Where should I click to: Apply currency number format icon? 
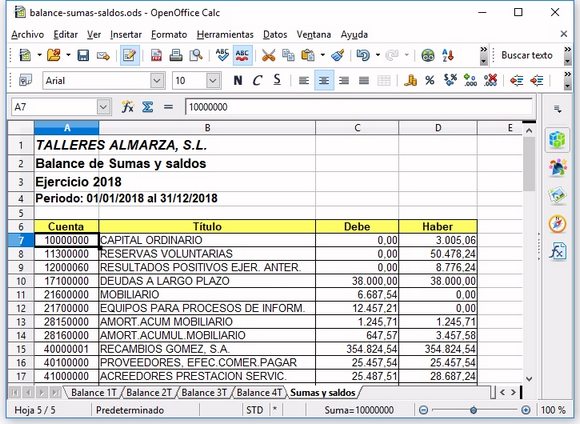point(410,80)
